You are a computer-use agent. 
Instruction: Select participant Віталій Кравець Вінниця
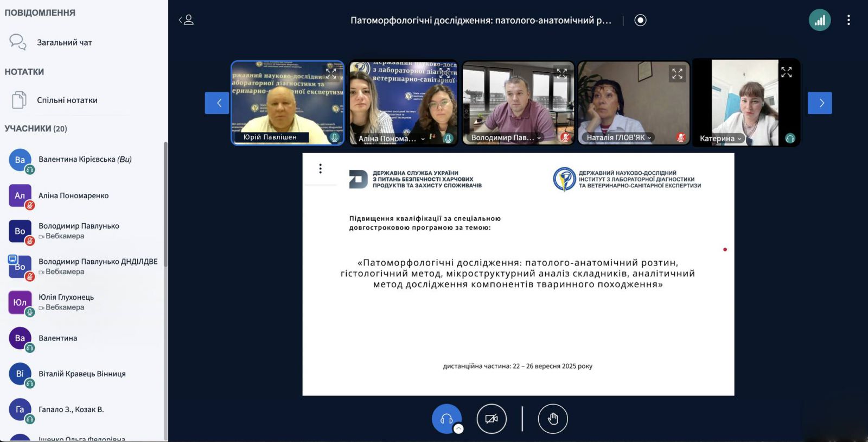tap(81, 374)
